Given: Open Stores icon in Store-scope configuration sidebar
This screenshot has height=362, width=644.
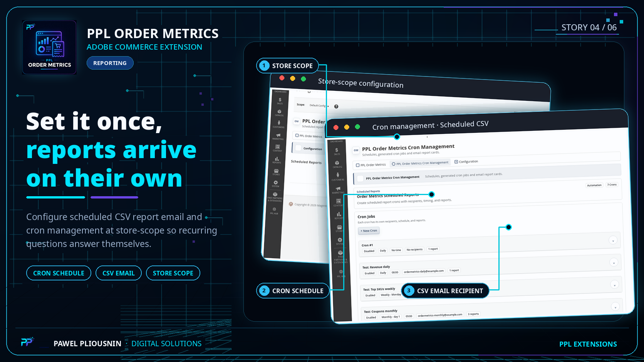Looking at the screenshot, I should coord(276,172).
